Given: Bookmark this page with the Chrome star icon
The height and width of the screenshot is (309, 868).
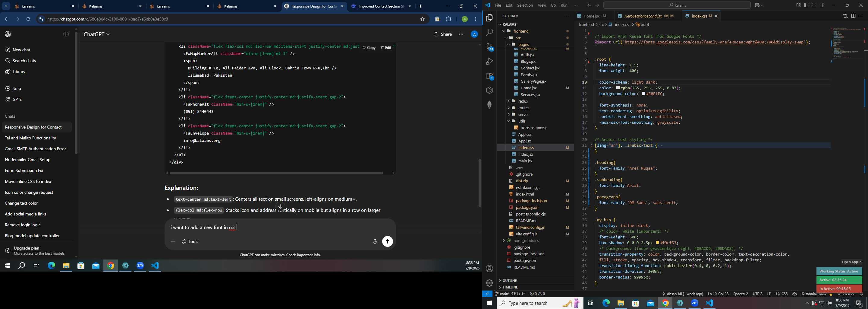Looking at the screenshot, I should [423, 19].
